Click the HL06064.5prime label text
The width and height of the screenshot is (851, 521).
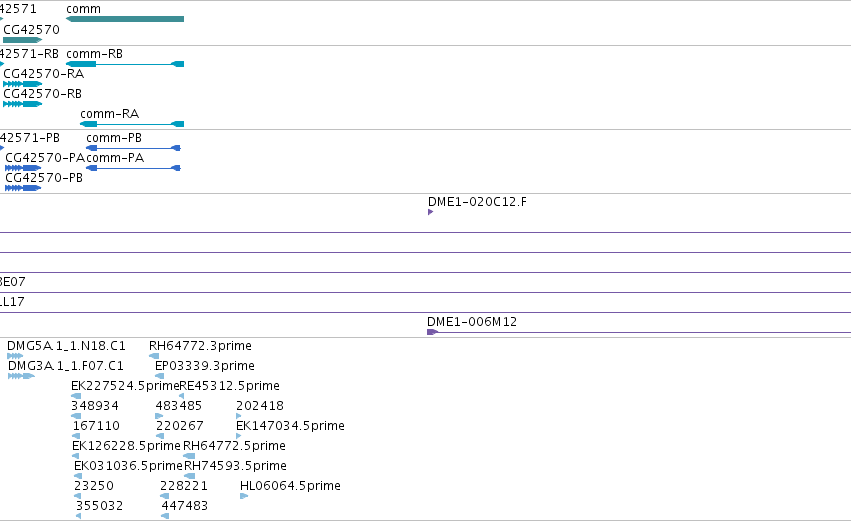(x=290, y=486)
